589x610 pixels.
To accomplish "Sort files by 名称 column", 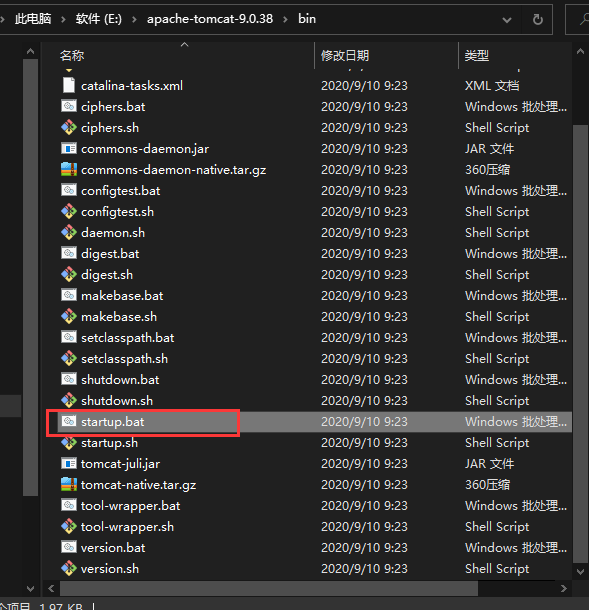I will pyautogui.click(x=72, y=56).
